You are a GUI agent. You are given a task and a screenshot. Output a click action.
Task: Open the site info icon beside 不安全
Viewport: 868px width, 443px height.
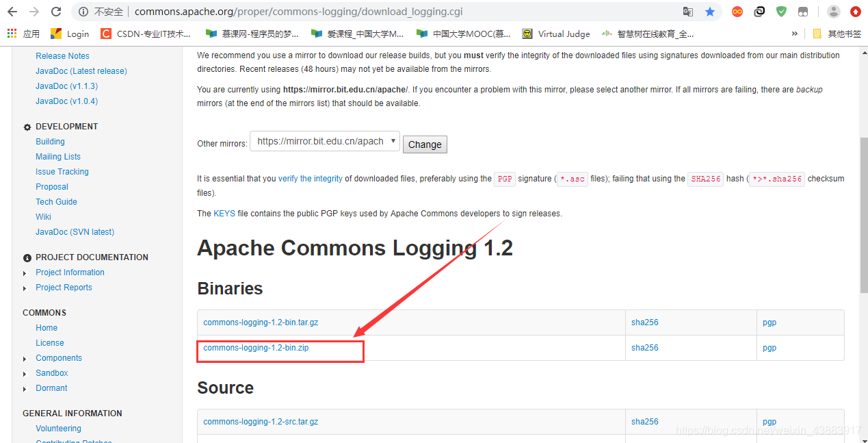83,12
